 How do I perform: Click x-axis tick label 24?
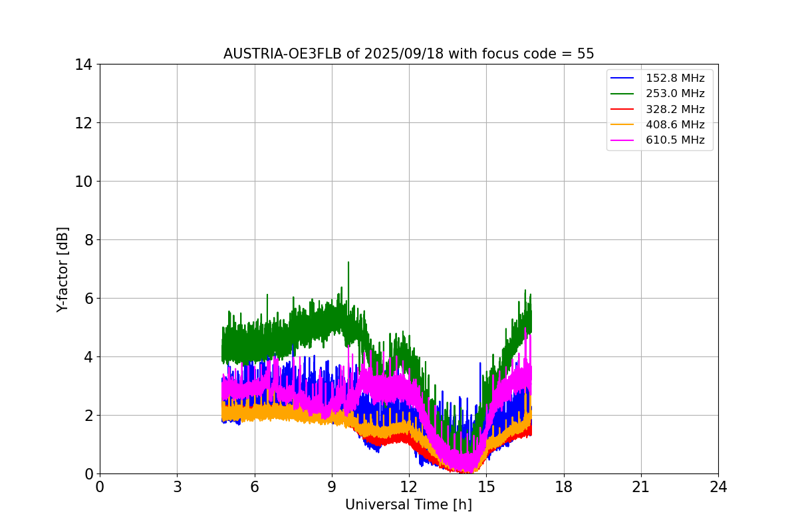click(718, 487)
